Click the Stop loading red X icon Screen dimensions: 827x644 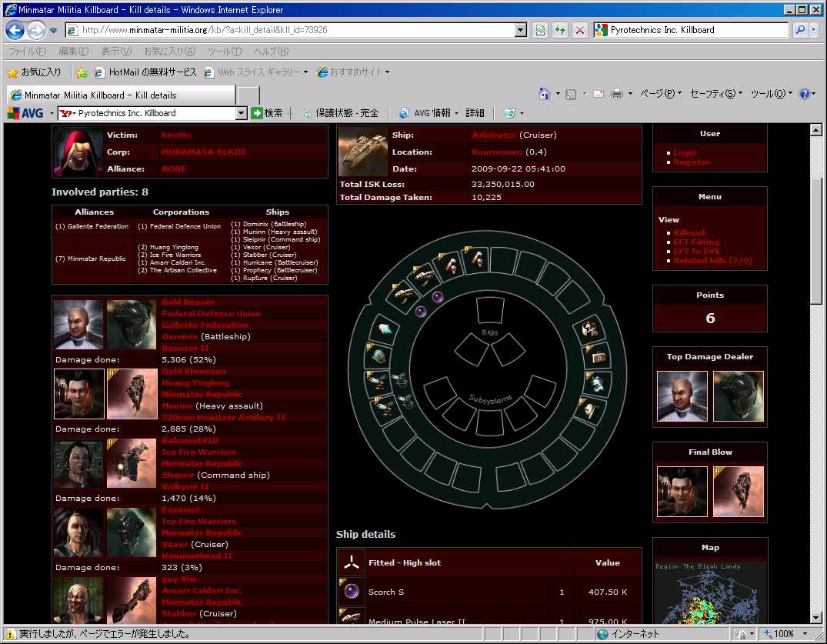click(579, 30)
